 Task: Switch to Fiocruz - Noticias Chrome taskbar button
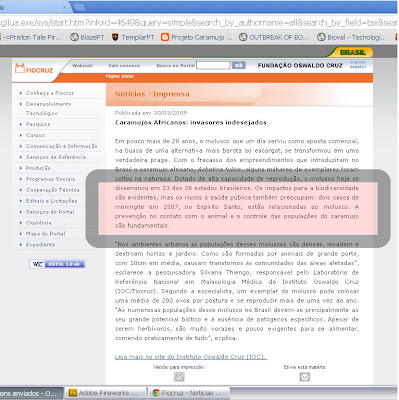pos(189,393)
